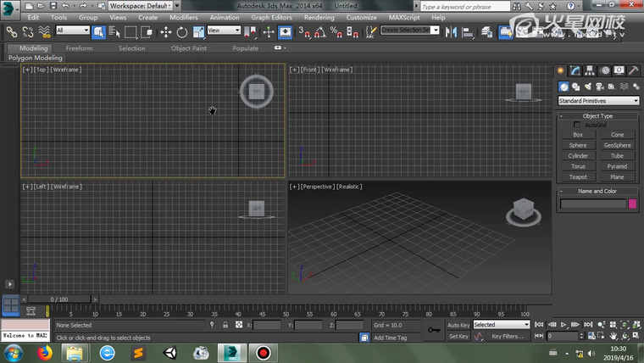Select the Lights category icon
Viewport: 644px width, 363px height.
tap(587, 87)
